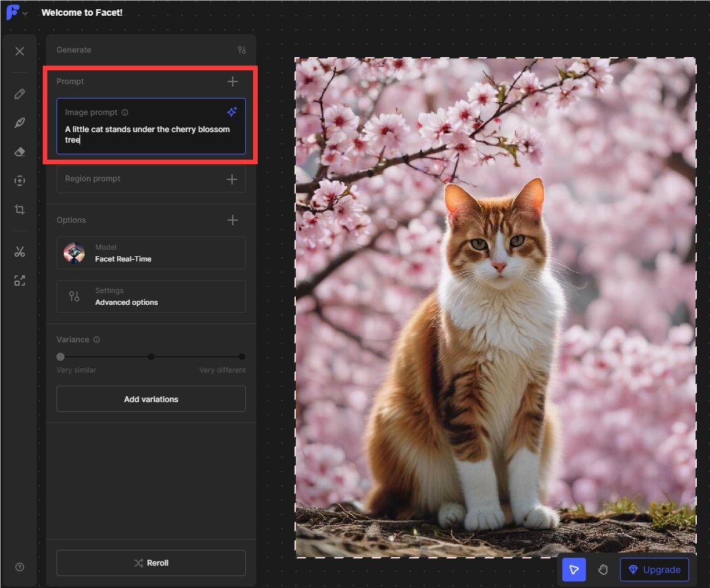Viewport: 710px width, 588px height.
Task: Activate the crop tool
Action: click(20, 210)
